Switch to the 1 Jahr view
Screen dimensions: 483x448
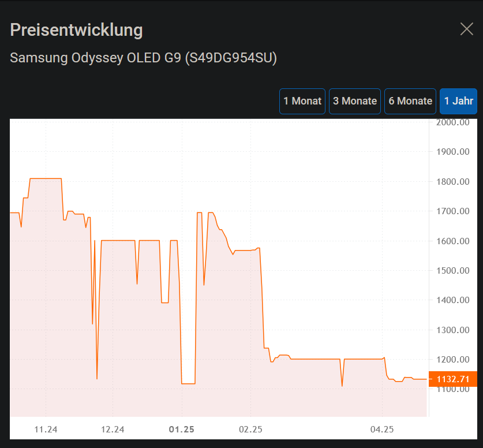pyautogui.click(x=458, y=100)
